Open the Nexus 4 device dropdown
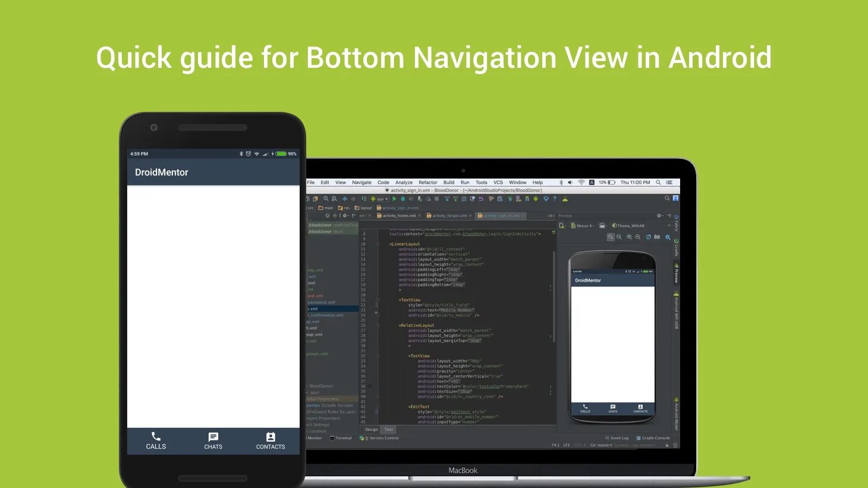Screen dimensions: 868x488 (582, 226)
